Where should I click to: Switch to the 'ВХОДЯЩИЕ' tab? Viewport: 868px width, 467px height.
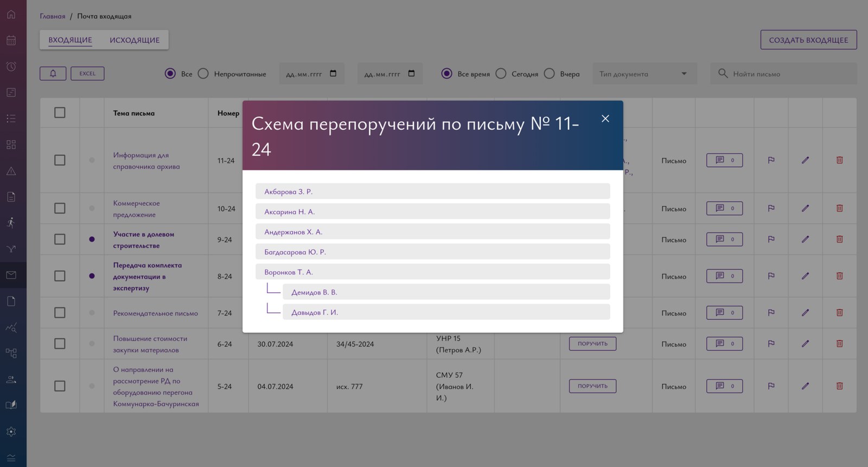click(70, 40)
